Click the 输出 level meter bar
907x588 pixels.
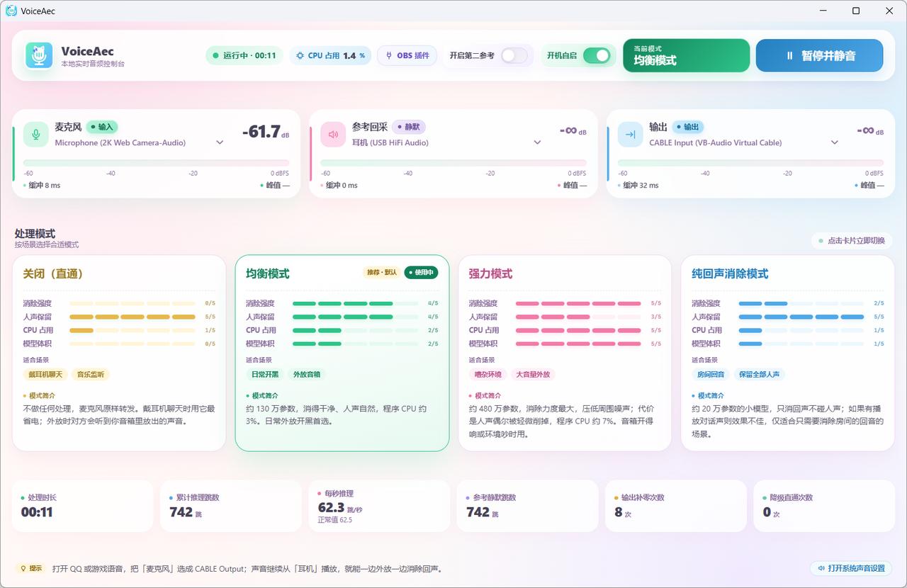click(750, 163)
